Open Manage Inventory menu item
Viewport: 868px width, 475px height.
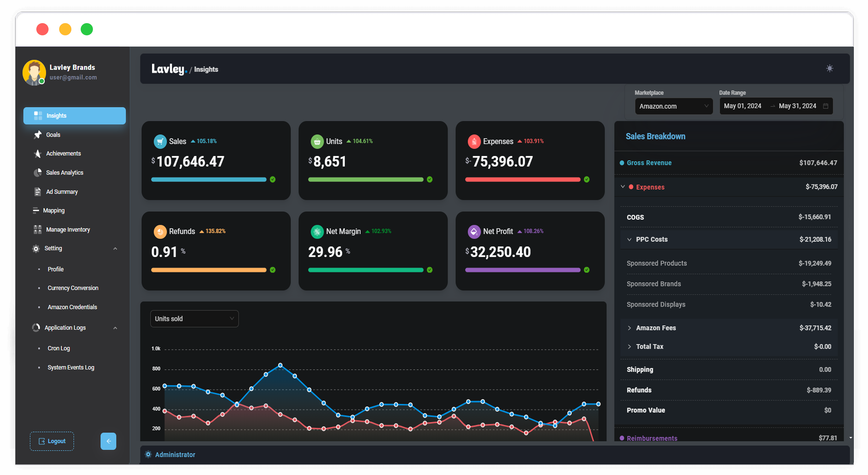click(x=75, y=230)
